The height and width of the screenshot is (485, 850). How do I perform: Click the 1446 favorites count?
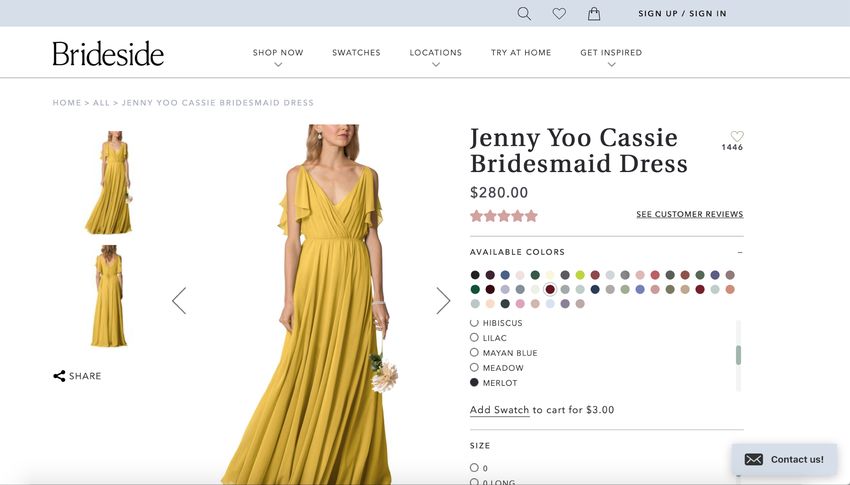732,147
